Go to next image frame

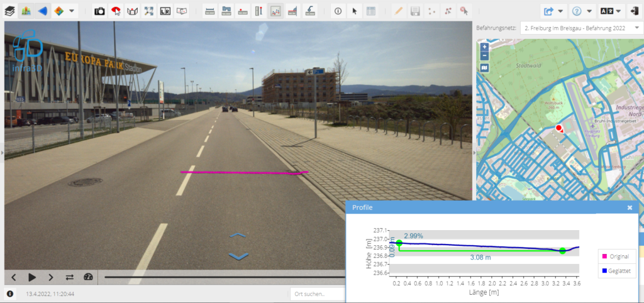[x=50, y=277]
